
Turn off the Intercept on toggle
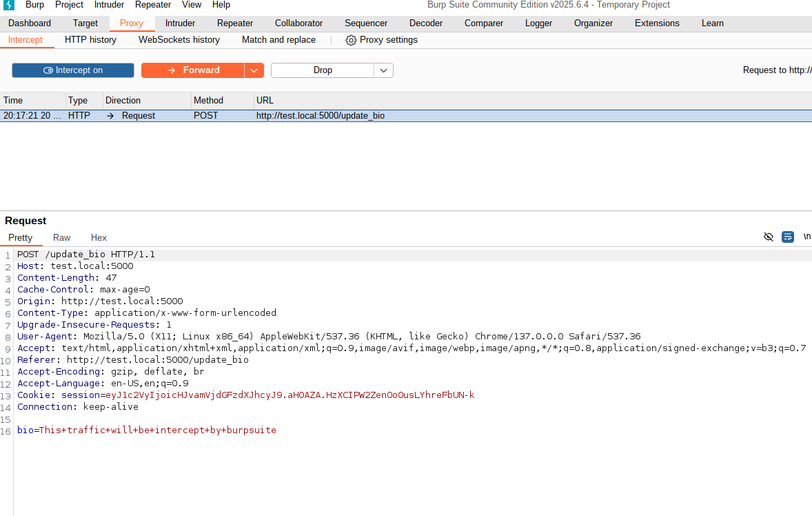coord(73,70)
